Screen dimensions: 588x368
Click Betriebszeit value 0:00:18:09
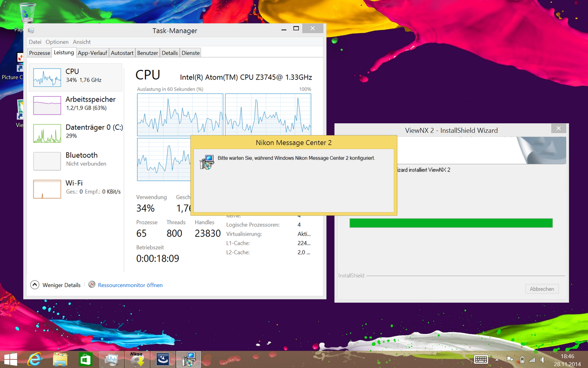158,259
